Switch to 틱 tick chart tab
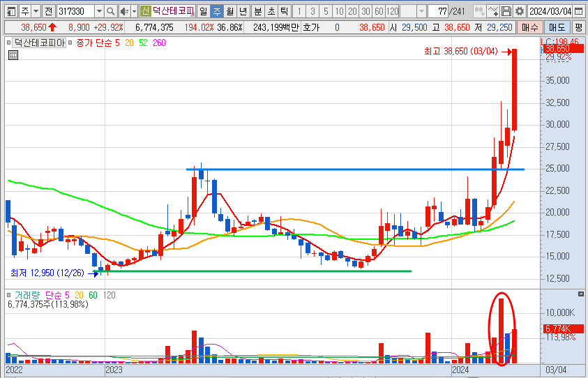588x378 pixels. (x=285, y=12)
